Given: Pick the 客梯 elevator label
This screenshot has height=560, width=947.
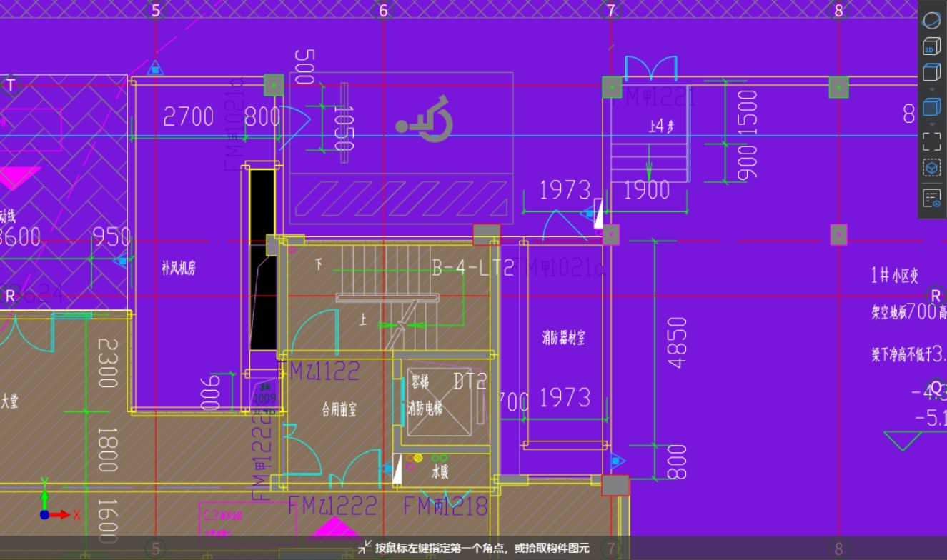Looking at the screenshot, I should coord(420,382).
